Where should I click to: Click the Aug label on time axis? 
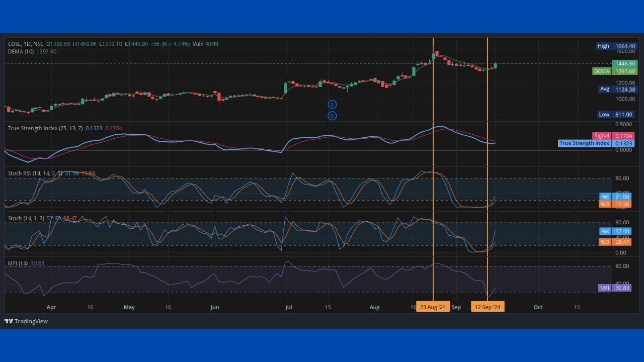[374, 307]
